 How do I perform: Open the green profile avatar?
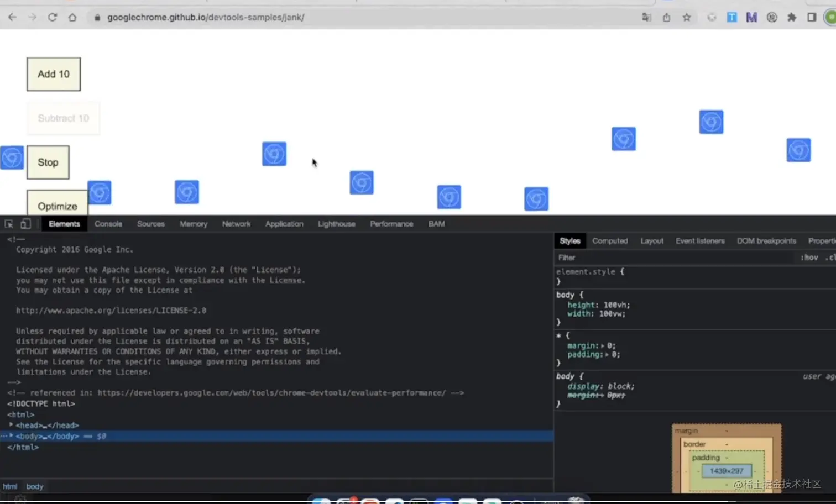[x=830, y=17]
